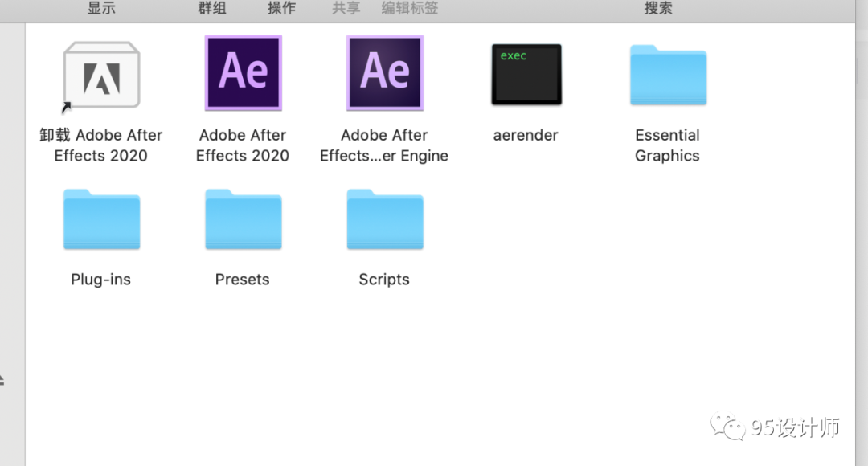The height and width of the screenshot is (466, 868).
Task: Click the 'Adobe After Effects...er Engine' file name
Action: tap(384, 145)
